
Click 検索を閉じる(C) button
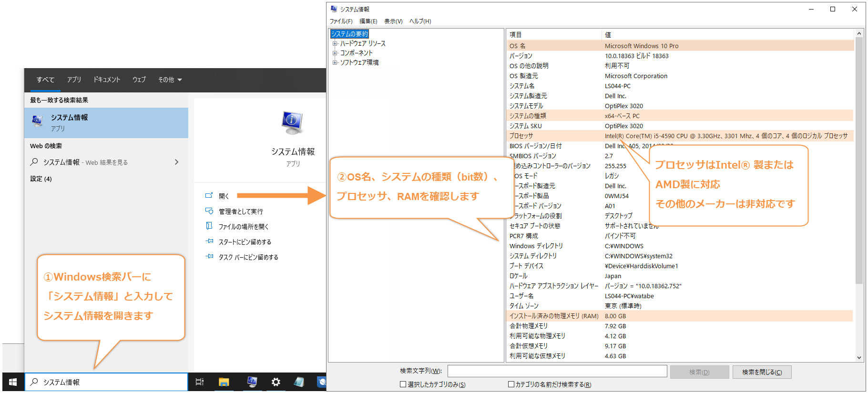click(762, 372)
